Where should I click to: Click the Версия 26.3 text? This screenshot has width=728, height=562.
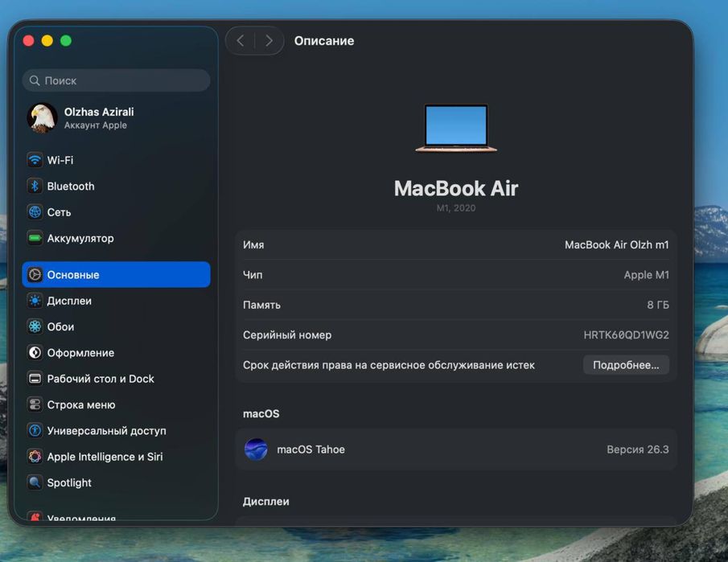point(637,449)
